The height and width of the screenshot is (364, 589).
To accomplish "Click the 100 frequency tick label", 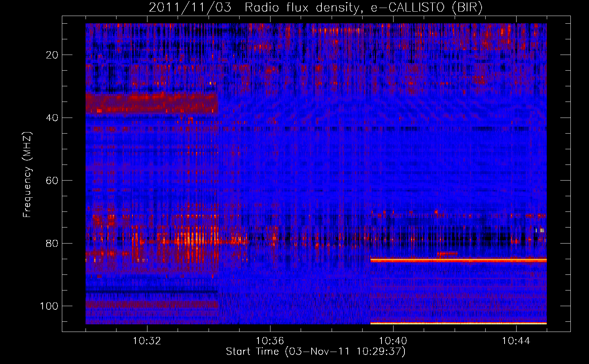I will [49, 306].
